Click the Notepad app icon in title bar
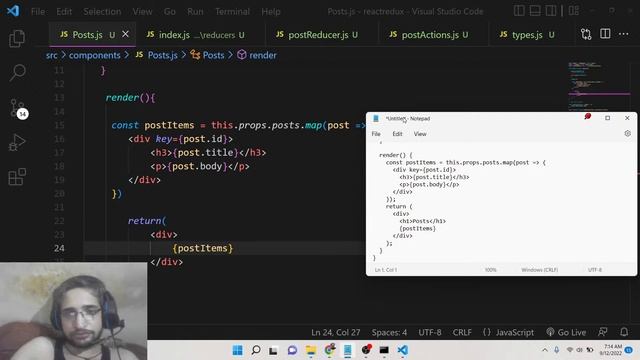The width and height of the screenshot is (640, 360). (x=376, y=118)
